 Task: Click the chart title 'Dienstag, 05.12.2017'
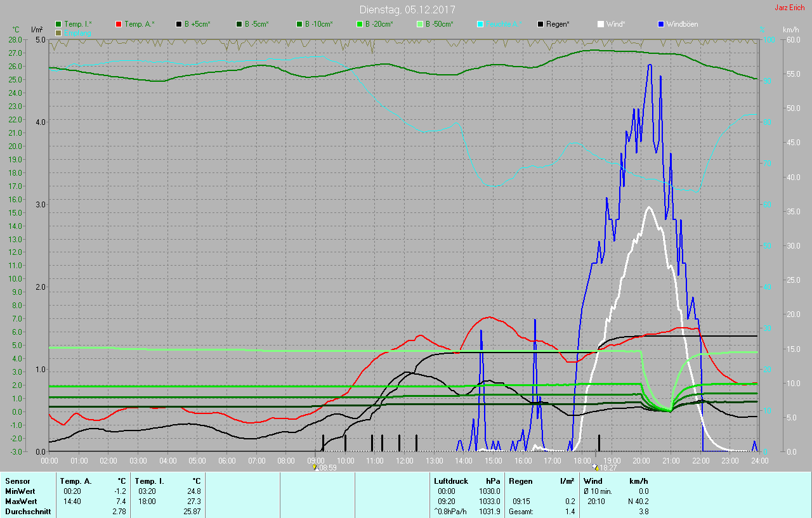407,10
